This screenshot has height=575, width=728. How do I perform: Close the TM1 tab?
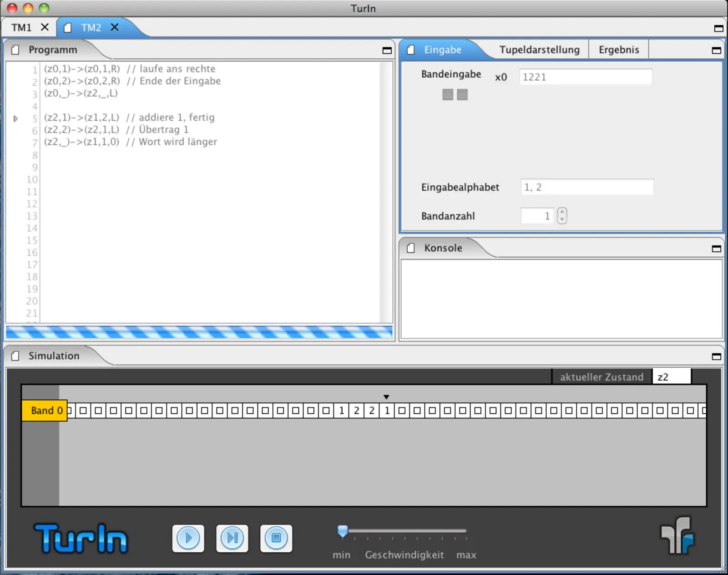[x=45, y=27]
